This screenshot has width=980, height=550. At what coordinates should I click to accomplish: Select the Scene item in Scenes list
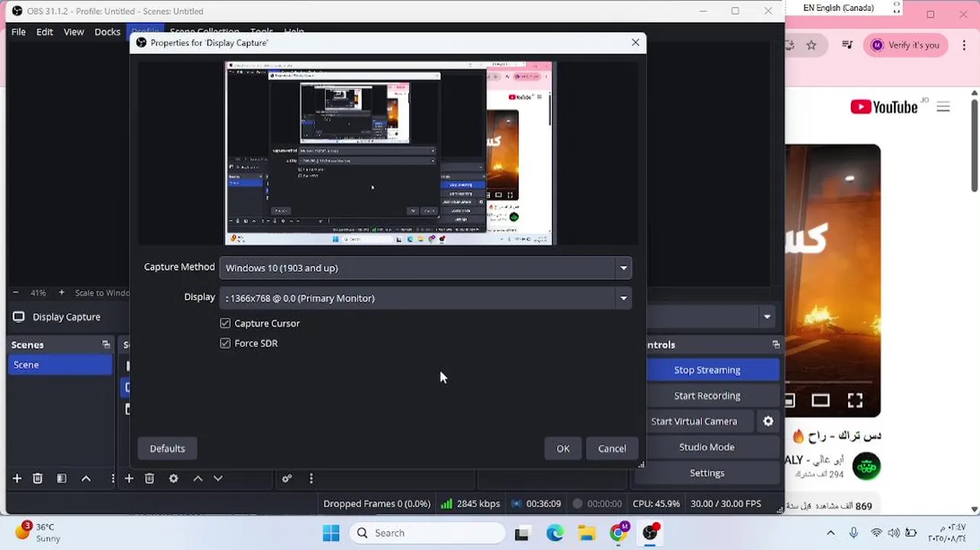click(x=60, y=364)
